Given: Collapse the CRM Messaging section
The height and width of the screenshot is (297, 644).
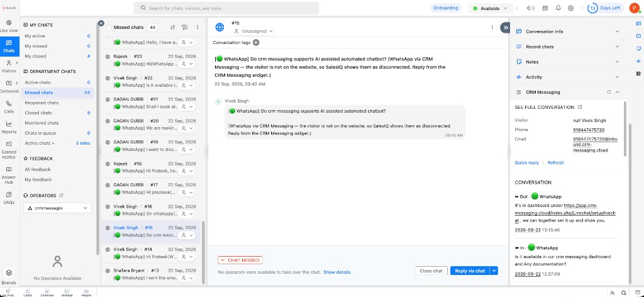Looking at the screenshot, I should click(x=618, y=92).
